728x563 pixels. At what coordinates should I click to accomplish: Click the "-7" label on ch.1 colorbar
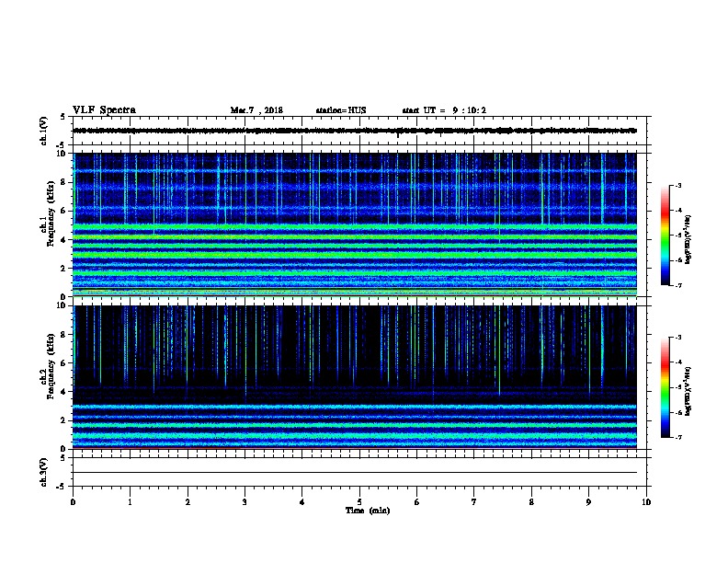[677, 285]
